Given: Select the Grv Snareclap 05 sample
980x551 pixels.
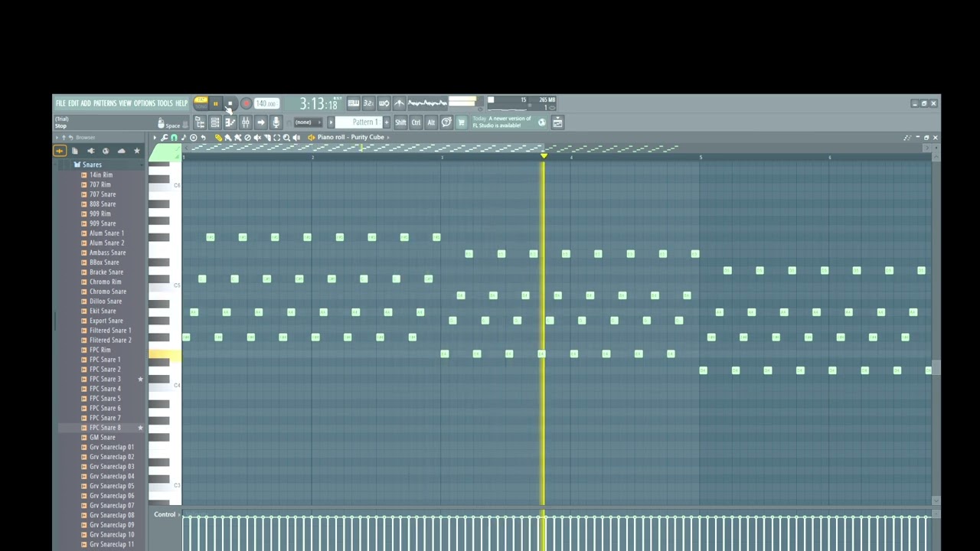Looking at the screenshot, I should (x=111, y=486).
